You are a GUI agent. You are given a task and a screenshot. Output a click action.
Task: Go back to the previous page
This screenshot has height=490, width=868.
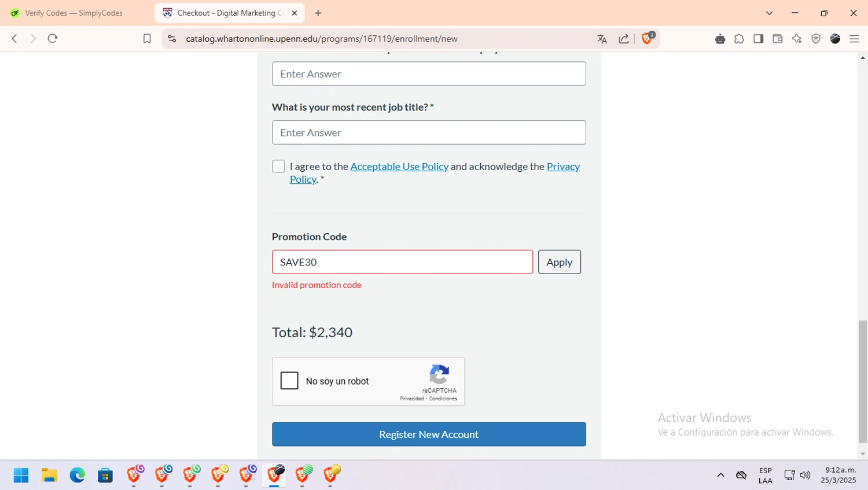coord(14,39)
